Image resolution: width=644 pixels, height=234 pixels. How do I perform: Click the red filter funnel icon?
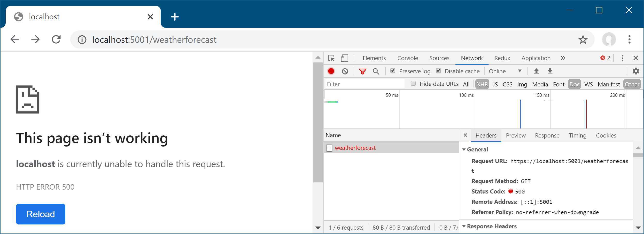pyautogui.click(x=363, y=71)
